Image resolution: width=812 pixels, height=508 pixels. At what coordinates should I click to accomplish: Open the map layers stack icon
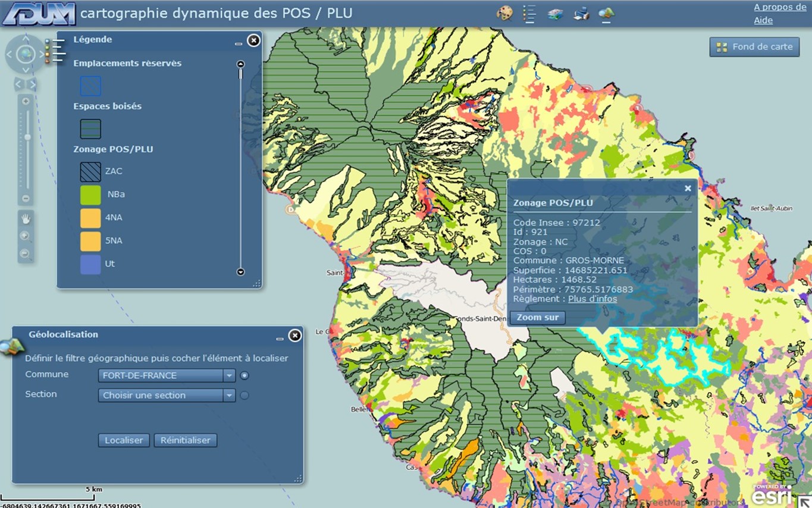(555, 14)
